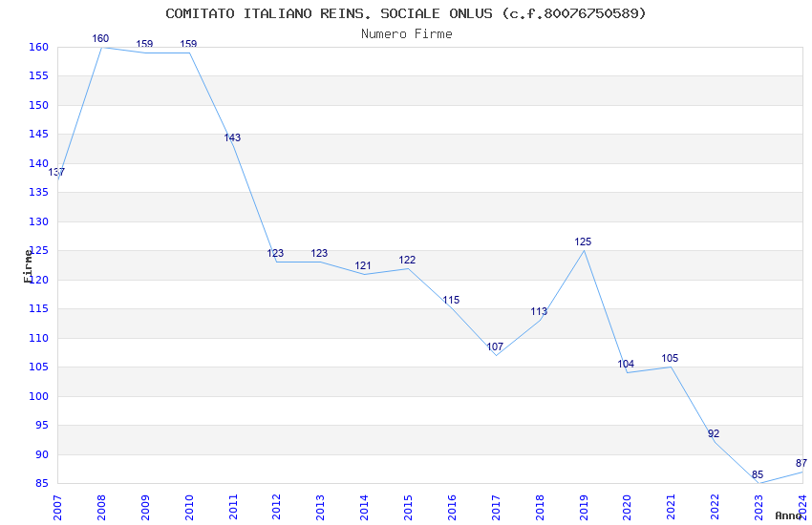Click the 85 y-axis tick label
Image resolution: width=812 pixels, height=525 pixels.
(41, 484)
